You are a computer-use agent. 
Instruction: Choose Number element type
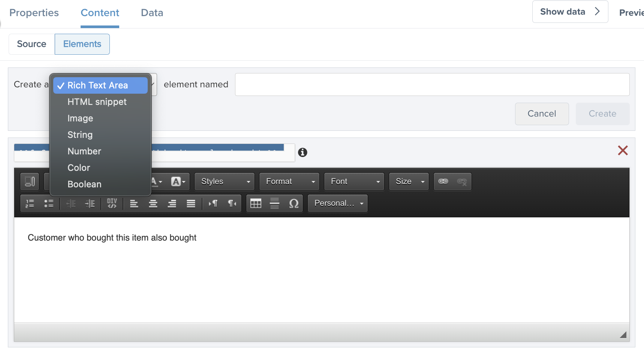pyautogui.click(x=100, y=151)
